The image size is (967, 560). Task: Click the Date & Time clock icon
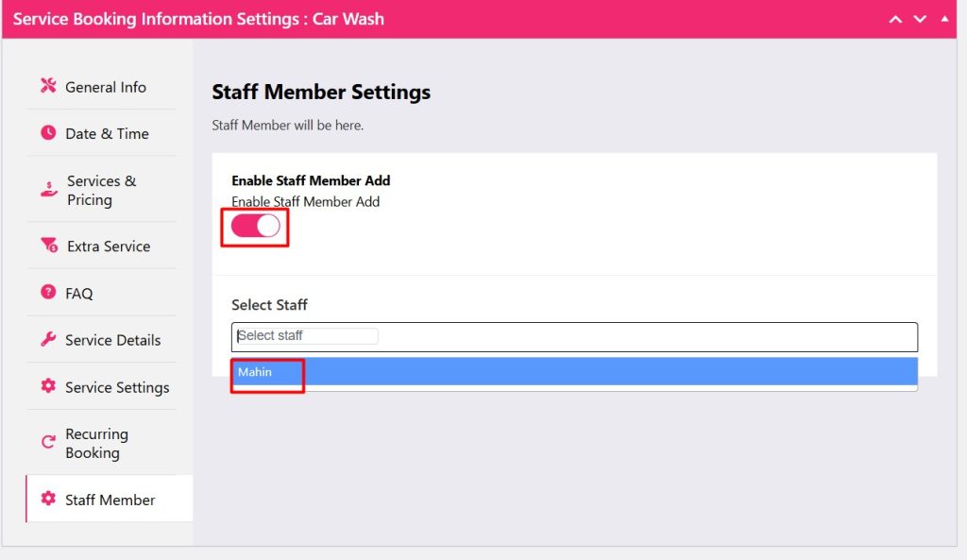tap(48, 133)
